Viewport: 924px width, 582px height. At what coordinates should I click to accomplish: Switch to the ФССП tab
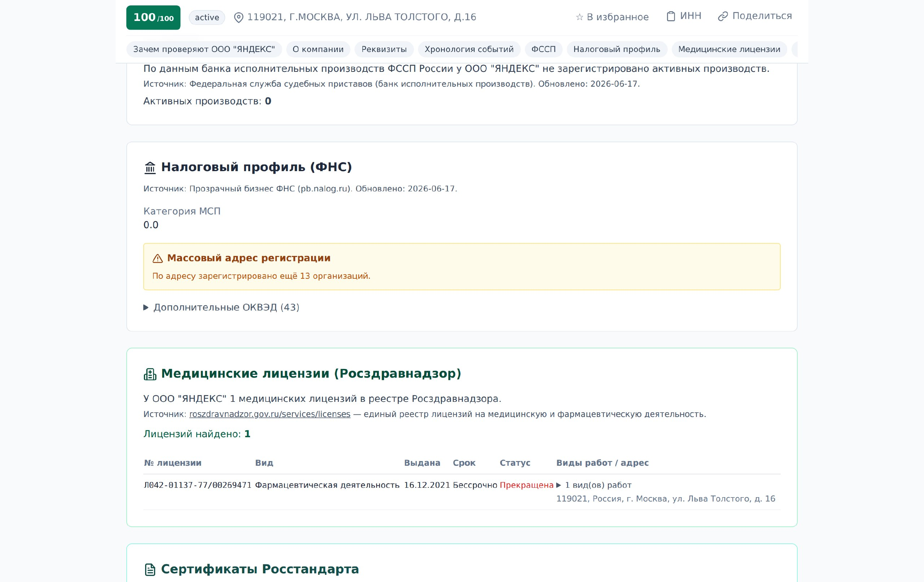pyautogui.click(x=543, y=49)
